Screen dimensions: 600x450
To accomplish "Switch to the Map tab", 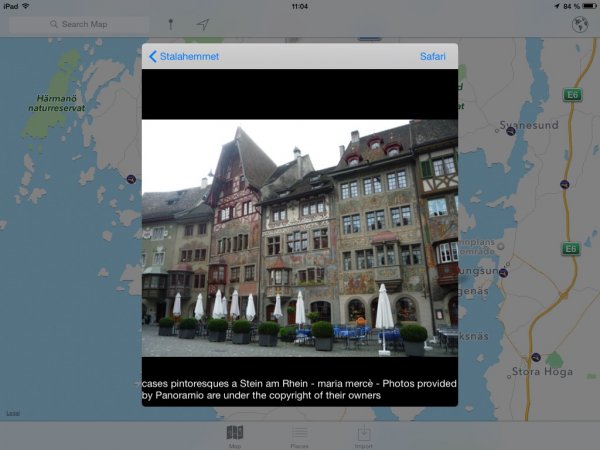I will [235, 435].
